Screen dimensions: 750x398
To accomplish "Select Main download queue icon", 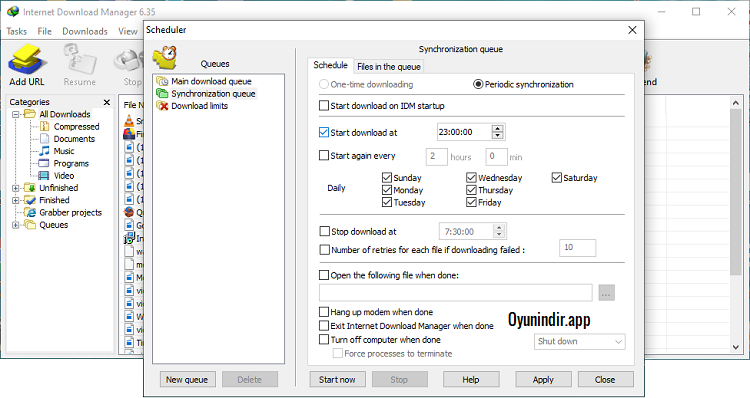I will point(162,81).
